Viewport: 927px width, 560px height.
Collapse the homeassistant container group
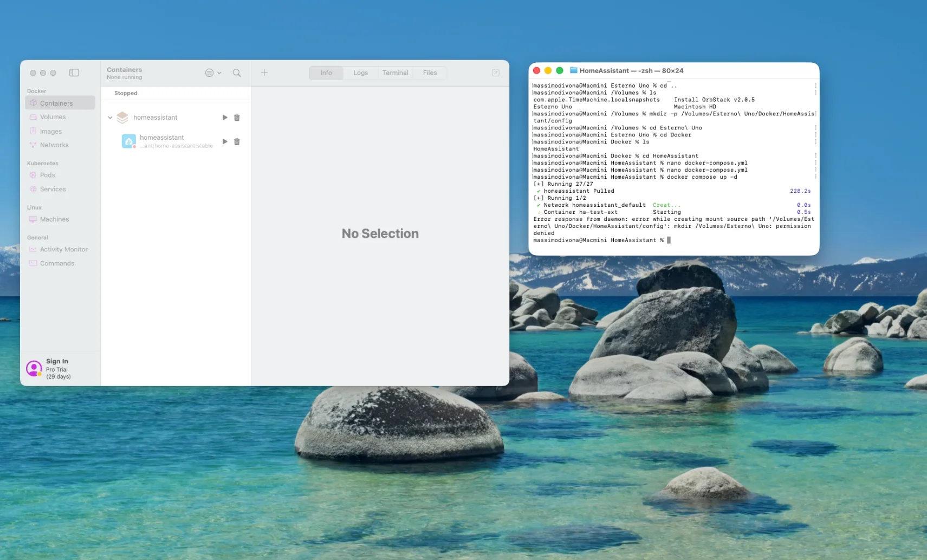(x=110, y=117)
